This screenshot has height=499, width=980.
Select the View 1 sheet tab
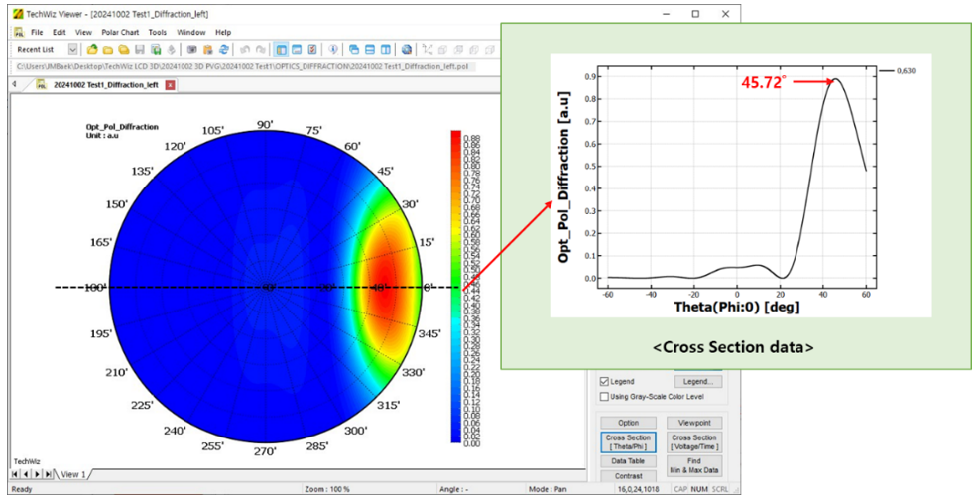tap(74, 475)
